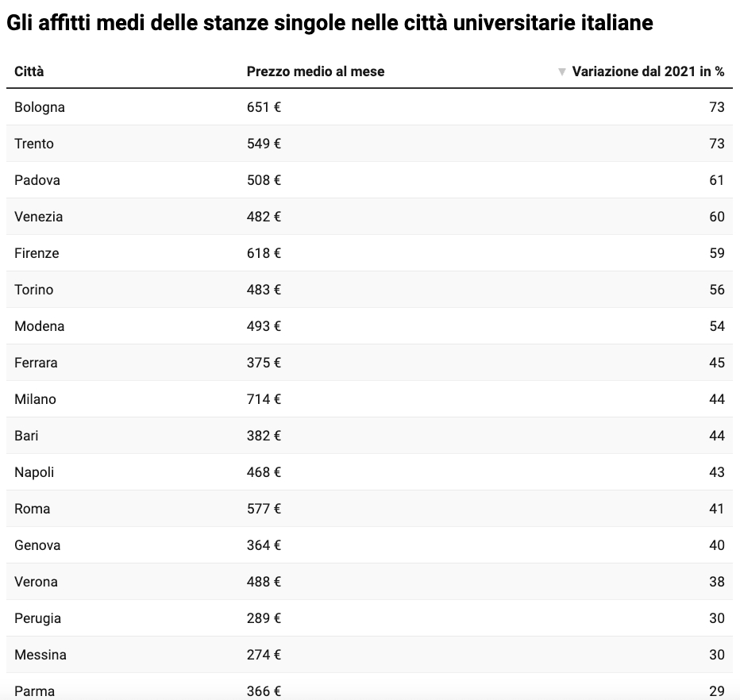Select Genova's 40 percent variation value
740x700 pixels.
pos(716,545)
